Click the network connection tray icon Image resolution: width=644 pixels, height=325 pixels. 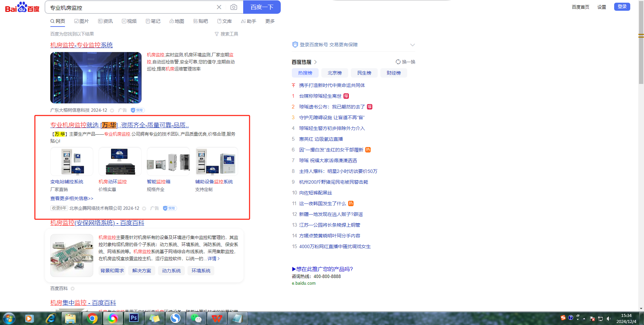tap(600, 319)
